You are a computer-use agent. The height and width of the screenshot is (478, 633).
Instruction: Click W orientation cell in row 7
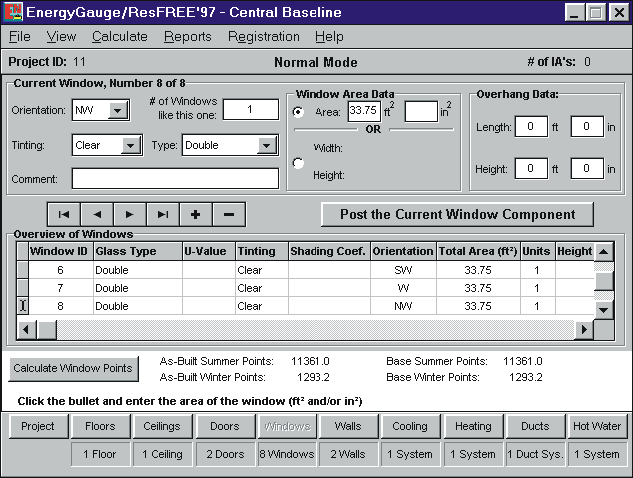click(403, 288)
